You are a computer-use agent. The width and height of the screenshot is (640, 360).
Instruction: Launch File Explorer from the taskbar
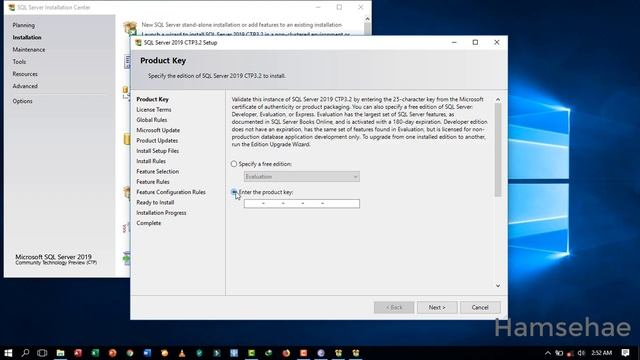(60, 353)
